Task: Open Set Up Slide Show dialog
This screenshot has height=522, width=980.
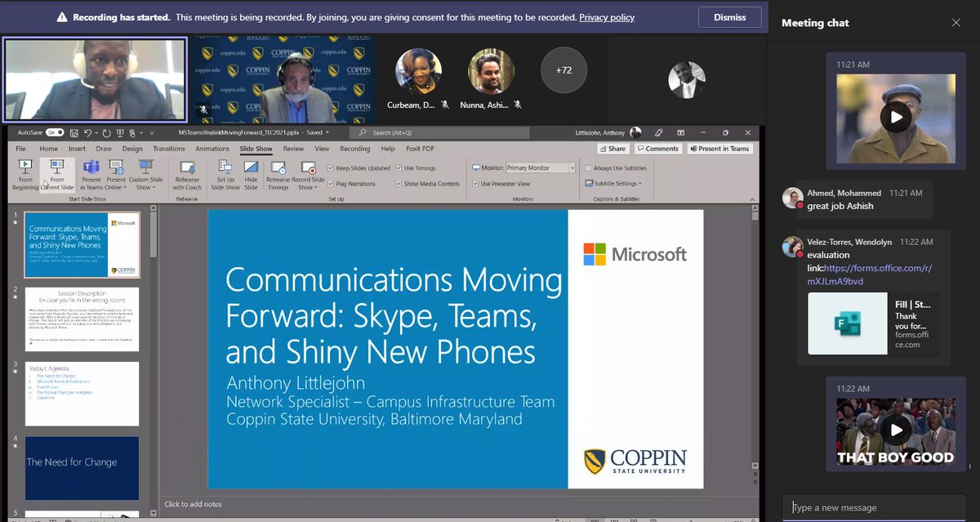Action: pos(226,175)
